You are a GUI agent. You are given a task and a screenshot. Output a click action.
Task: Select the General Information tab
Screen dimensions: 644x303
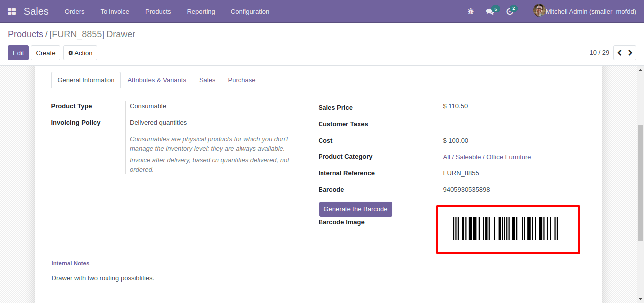click(x=86, y=80)
